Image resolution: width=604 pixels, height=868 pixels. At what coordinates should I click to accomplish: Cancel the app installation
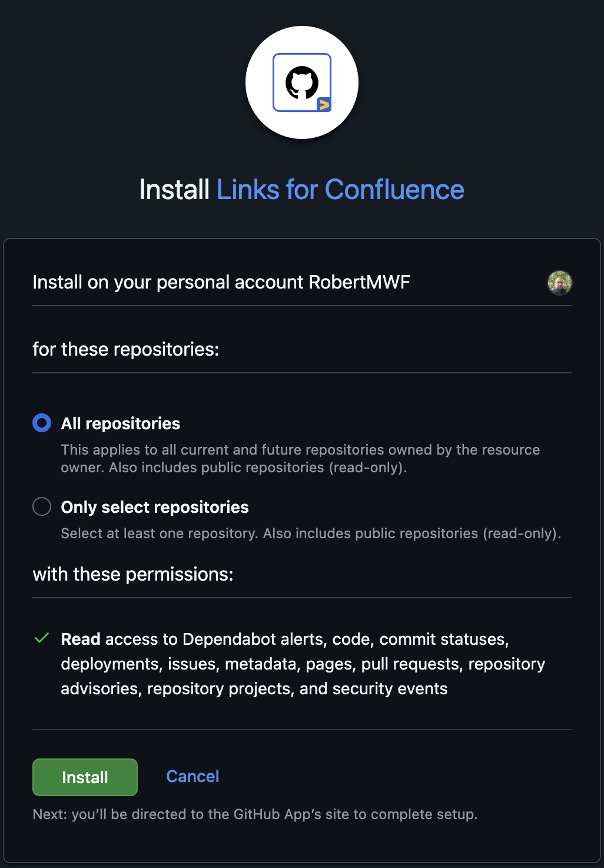point(193,776)
